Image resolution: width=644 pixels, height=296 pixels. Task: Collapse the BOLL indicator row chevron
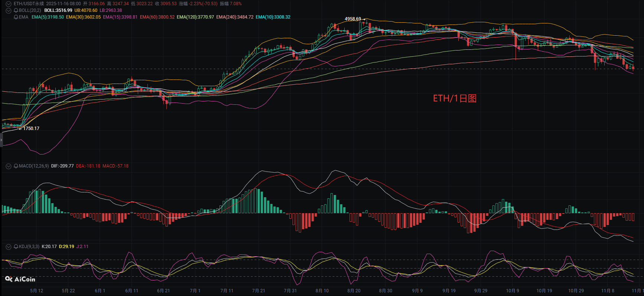[9, 10]
